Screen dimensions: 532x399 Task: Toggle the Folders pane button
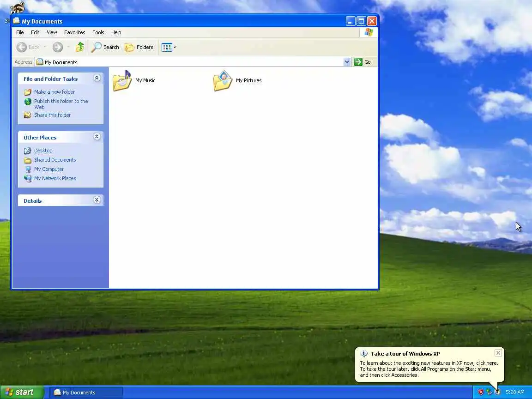[x=139, y=47]
